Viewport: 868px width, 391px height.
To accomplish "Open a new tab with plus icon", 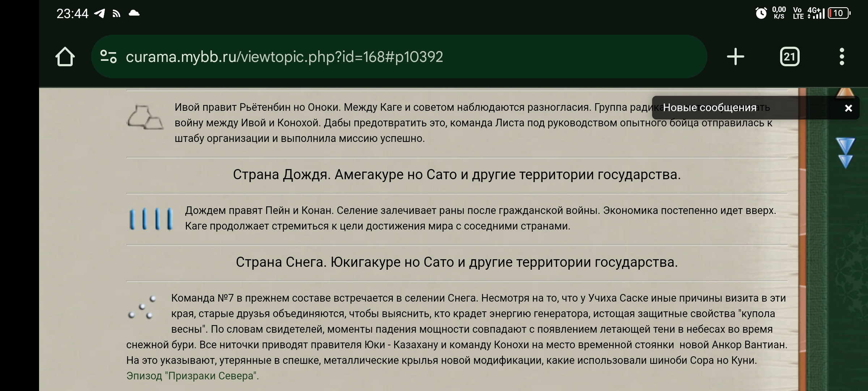I will [735, 57].
